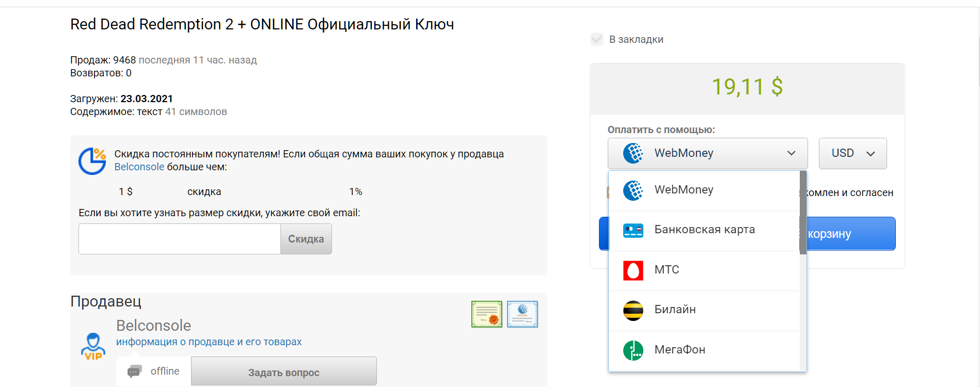Click WebMoney icon in dropdown list
The height and width of the screenshot is (387, 980).
(633, 190)
